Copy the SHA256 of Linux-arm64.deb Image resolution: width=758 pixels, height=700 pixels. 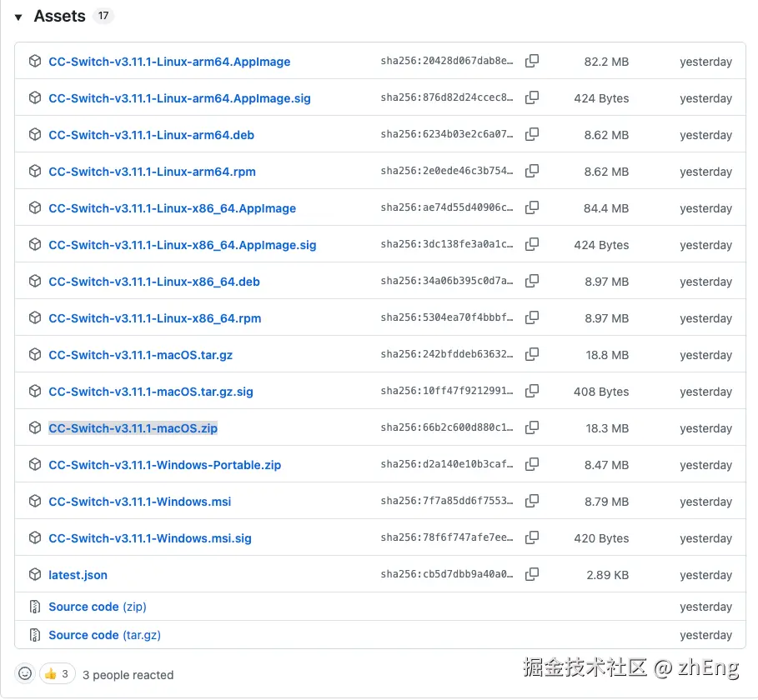pyautogui.click(x=532, y=134)
